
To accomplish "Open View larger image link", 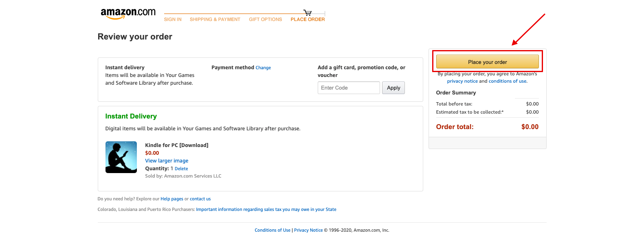I will click(167, 161).
